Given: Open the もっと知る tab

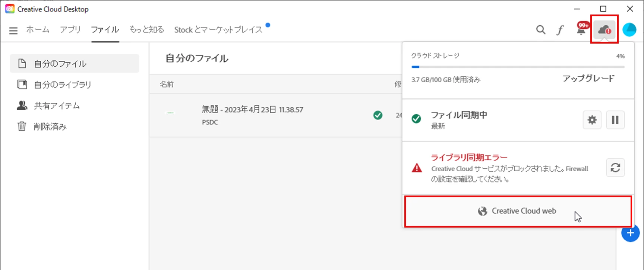Looking at the screenshot, I should (x=147, y=29).
